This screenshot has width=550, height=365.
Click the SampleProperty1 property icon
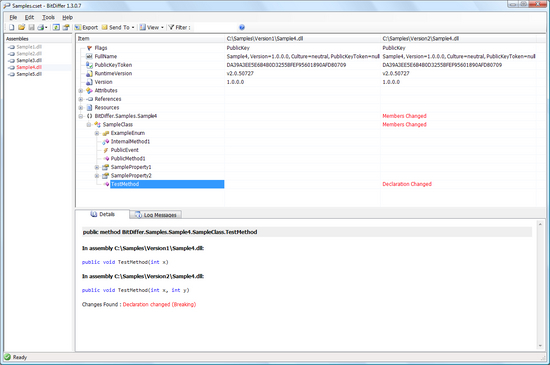(106, 167)
